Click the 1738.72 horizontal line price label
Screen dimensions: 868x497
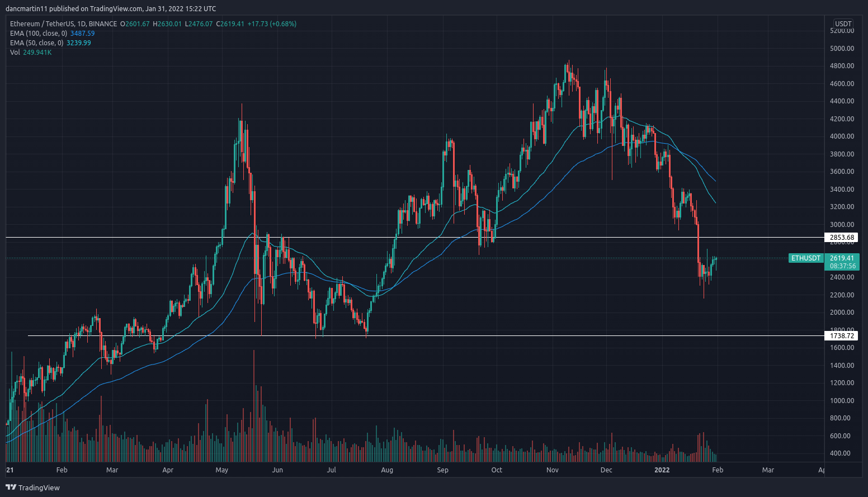pyautogui.click(x=842, y=336)
